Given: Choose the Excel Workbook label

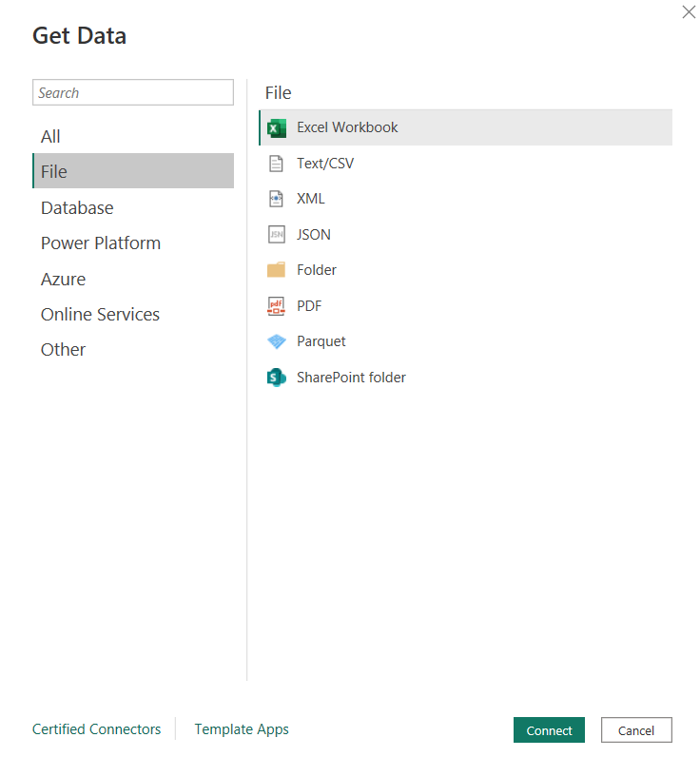Looking at the screenshot, I should point(347,127).
